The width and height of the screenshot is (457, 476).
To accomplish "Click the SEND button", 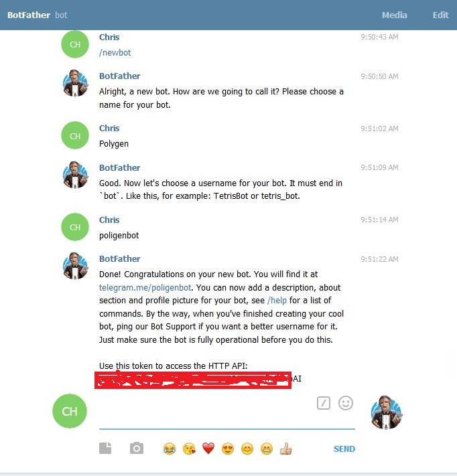I will 344,449.
